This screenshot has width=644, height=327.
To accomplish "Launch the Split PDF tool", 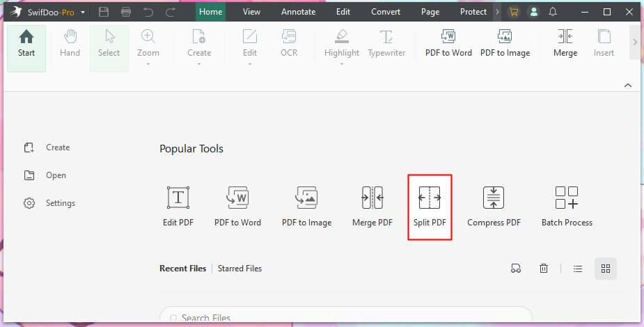I will (x=430, y=207).
